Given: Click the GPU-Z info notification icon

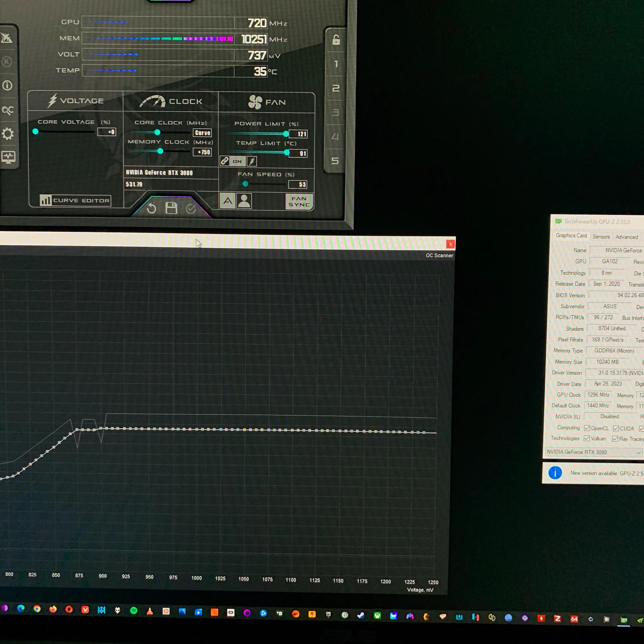Looking at the screenshot, I should (555, 472).
